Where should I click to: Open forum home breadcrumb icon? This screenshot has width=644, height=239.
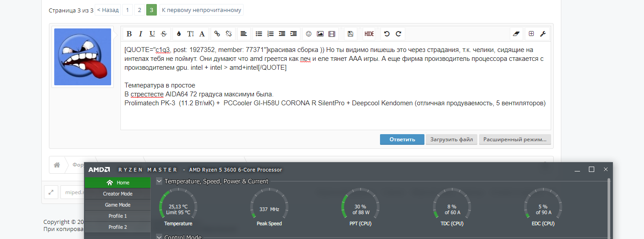(57, 165)
